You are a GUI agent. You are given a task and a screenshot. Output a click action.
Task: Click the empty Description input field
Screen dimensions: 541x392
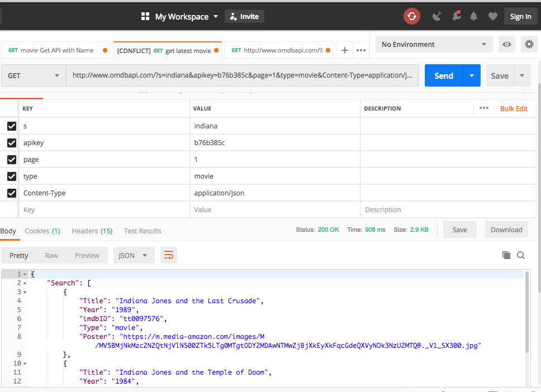point(448,209)
